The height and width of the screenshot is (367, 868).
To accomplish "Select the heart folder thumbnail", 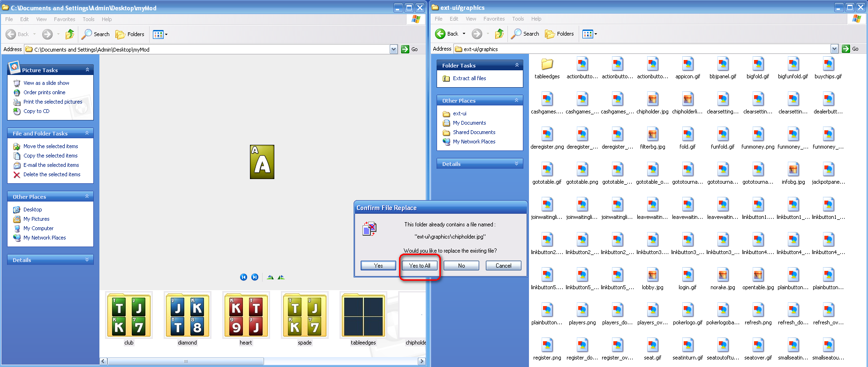I will tap(246, 315).
